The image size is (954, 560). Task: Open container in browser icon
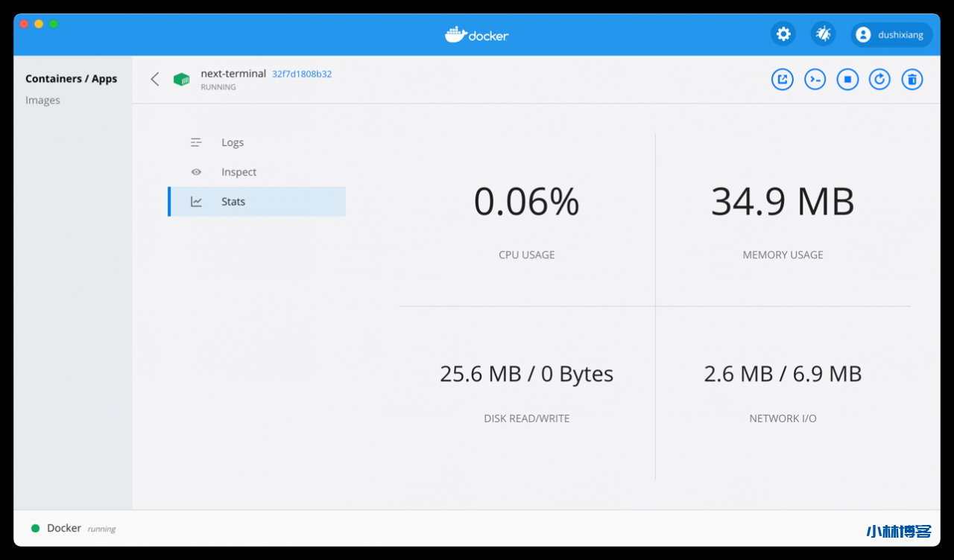pos(782,79)
